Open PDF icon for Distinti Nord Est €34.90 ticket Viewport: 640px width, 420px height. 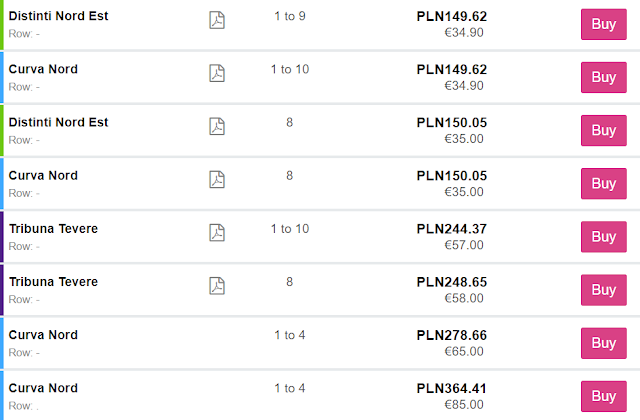[x=217, y=20]
